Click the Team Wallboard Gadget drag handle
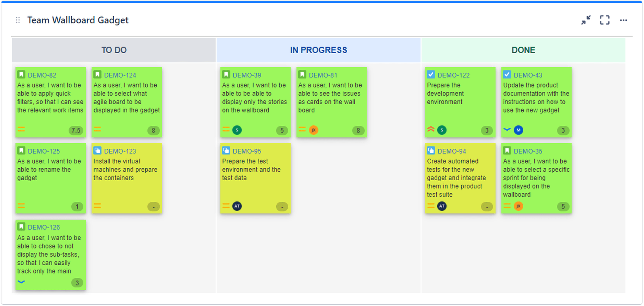 tap(17, 20)
